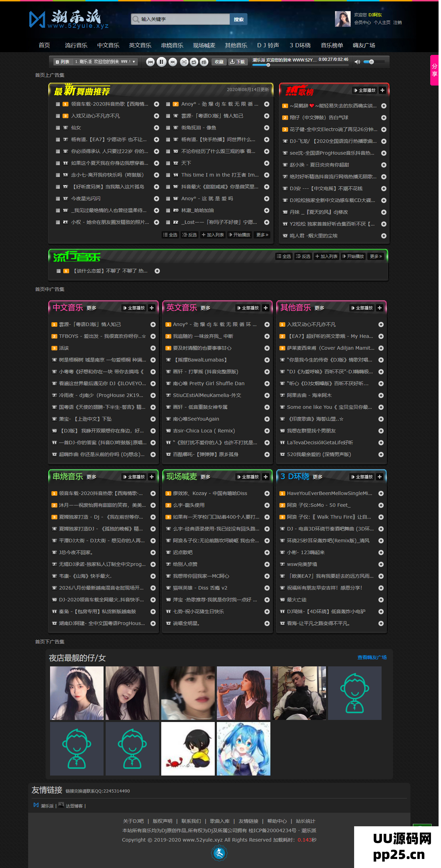The image size is (441, 868).
Task: Go to 音乐榜单 in the navigation bar
Action: 332,46
